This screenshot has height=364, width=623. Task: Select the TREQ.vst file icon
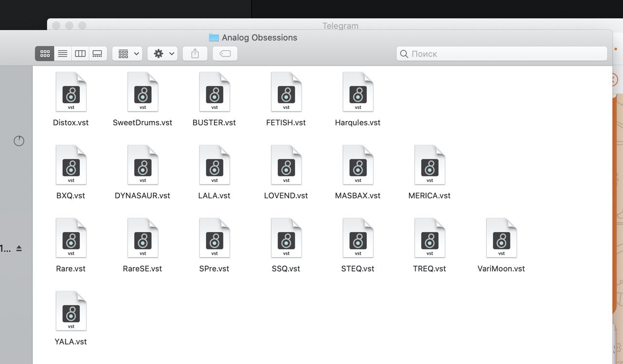point(430,238)
